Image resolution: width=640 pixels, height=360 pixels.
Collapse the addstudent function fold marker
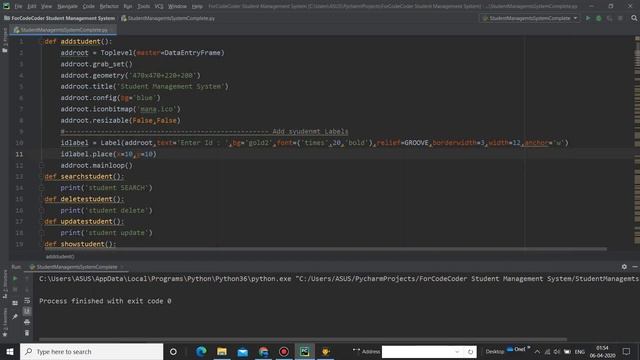click(x=41, y=42)
